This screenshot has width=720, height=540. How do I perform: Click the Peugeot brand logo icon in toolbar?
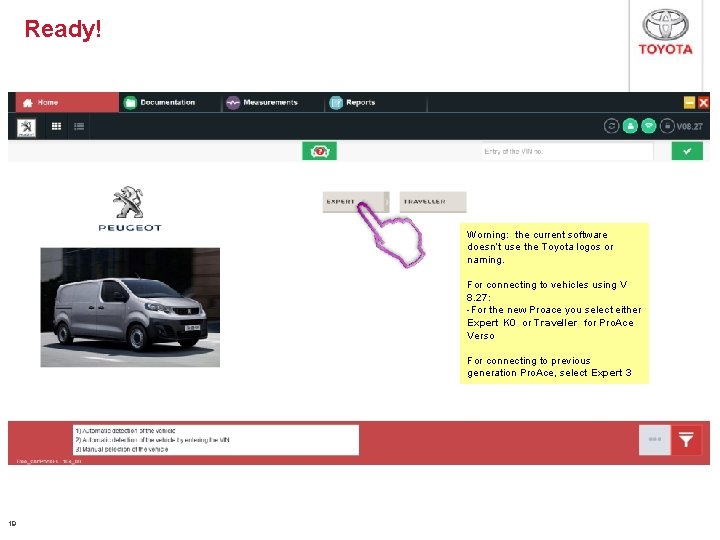[x=26, y=127]
